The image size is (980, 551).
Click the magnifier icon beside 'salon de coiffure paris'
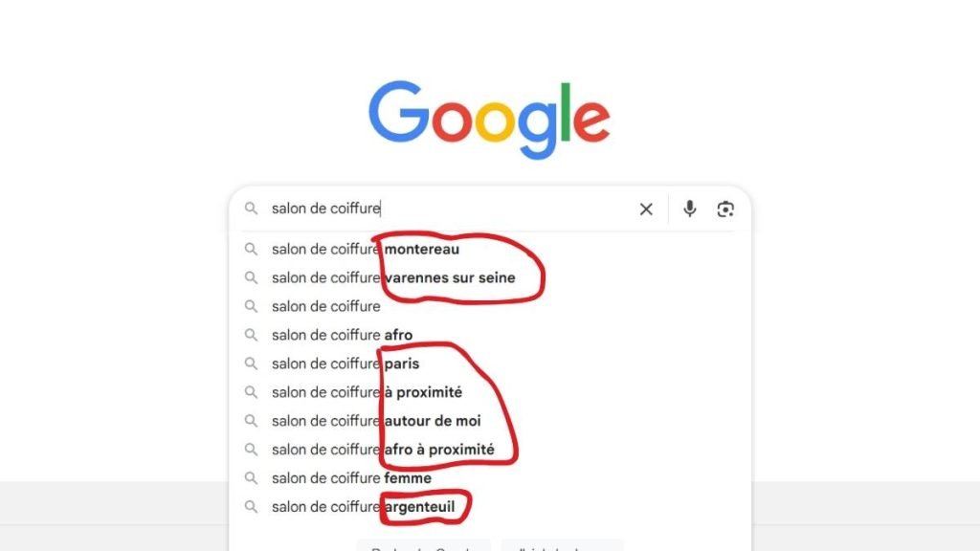tap(251, 364)
